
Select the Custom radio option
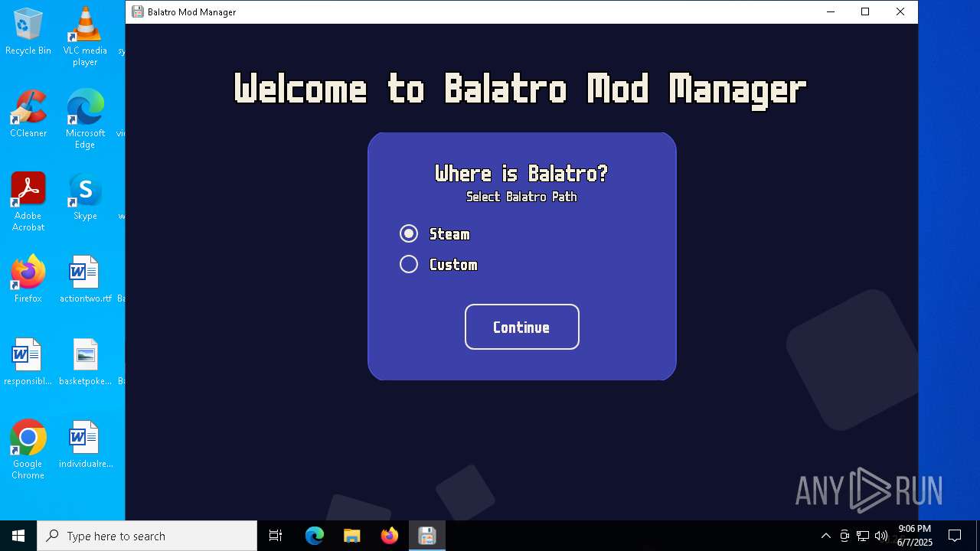coord(409,264)
